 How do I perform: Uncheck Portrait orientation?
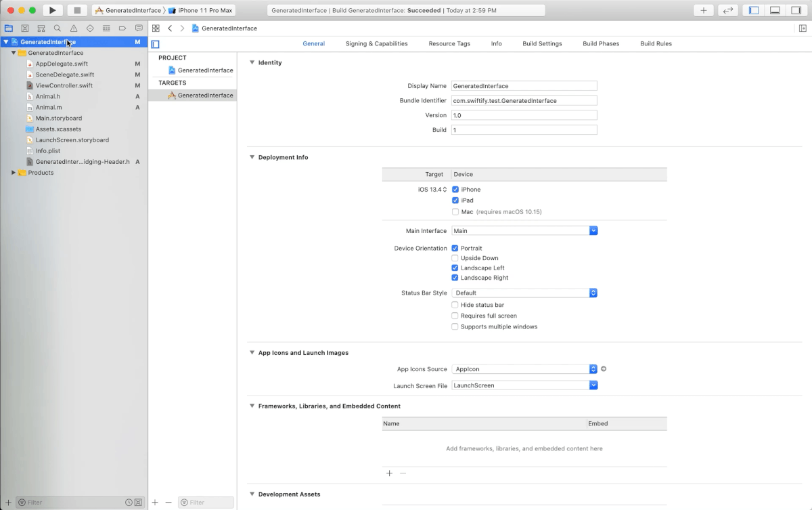[455, 249]
